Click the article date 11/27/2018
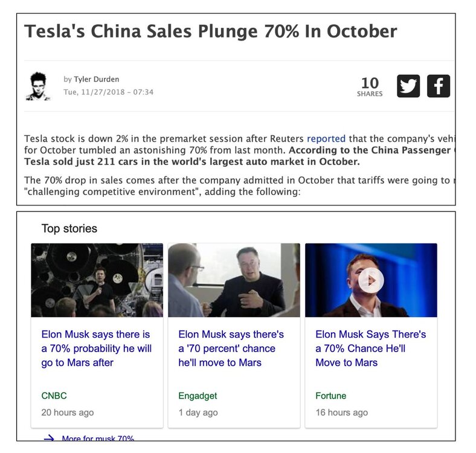476x453 pixels. point(108,92)
